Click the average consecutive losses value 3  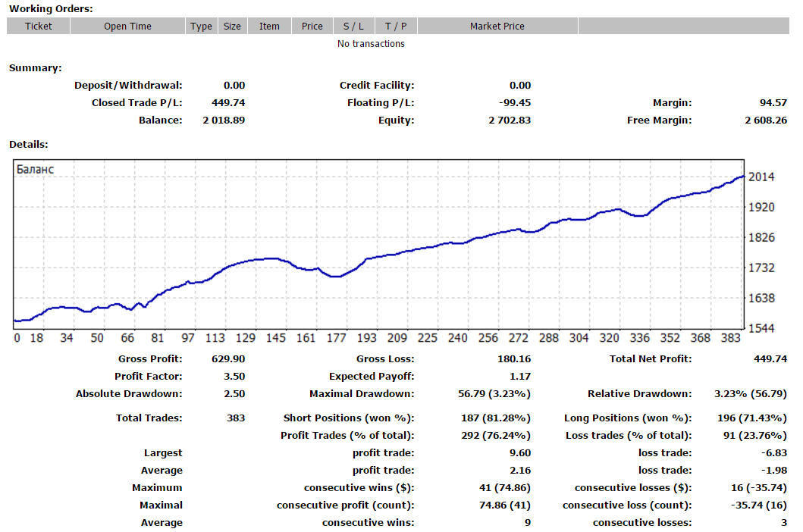pos(784,522)
